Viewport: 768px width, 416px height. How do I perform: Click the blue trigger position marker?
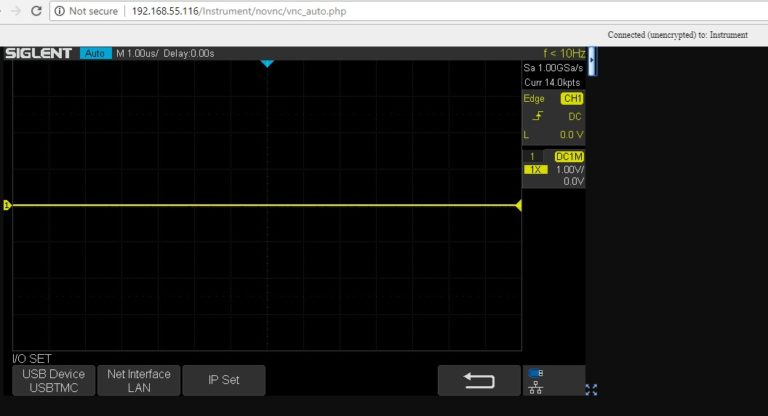pos(267,64)
